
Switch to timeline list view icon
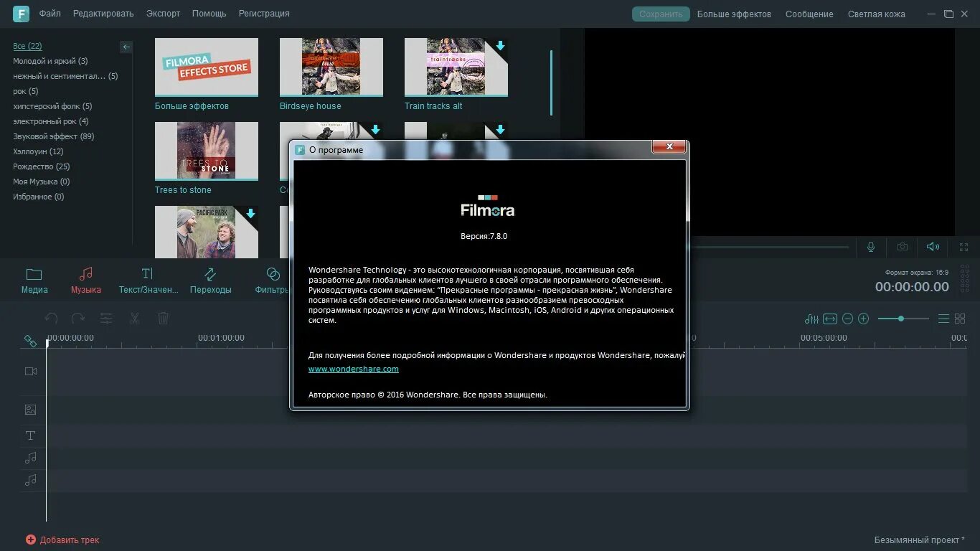(x=943, y=319)
